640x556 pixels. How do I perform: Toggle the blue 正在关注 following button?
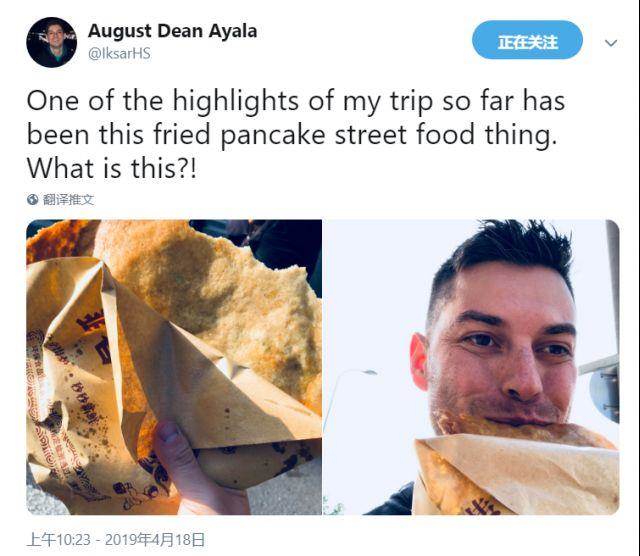527,40
